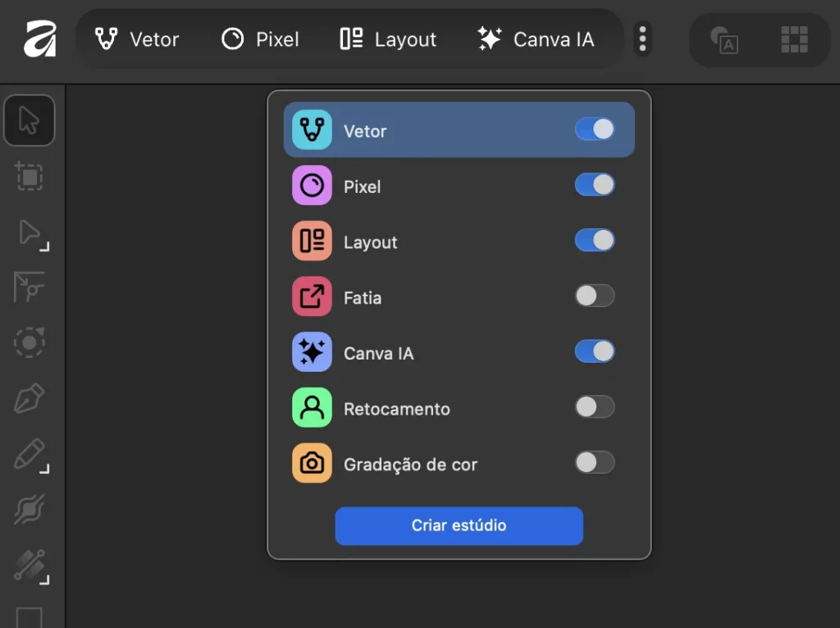Select the Rectangle tool
Image resolution: width=840 pixels, height=628 pixels.
[x=30, y=617]
